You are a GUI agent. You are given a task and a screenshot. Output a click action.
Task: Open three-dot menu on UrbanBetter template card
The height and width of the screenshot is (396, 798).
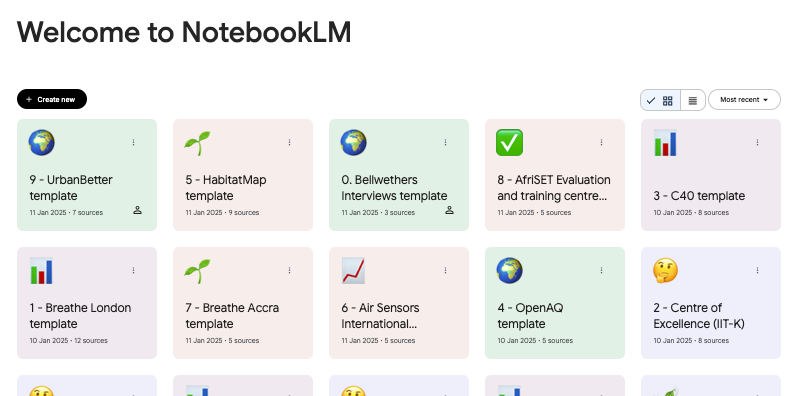coord(133,143)
